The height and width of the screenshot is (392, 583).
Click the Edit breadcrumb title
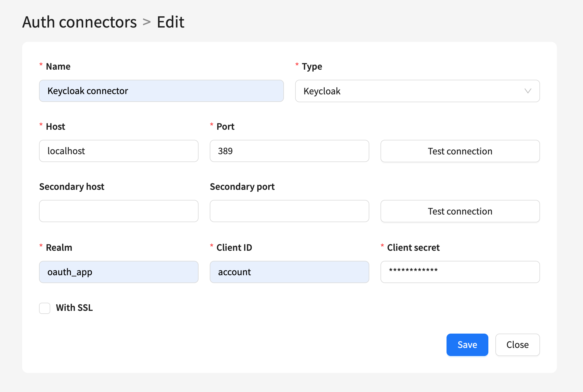pos(170,22)
